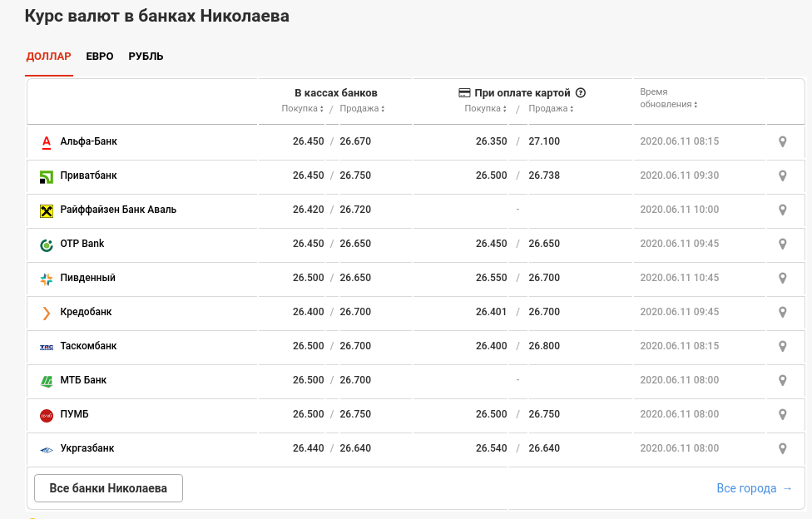Switch to the РУБЛЬ tab

(146, 56)
